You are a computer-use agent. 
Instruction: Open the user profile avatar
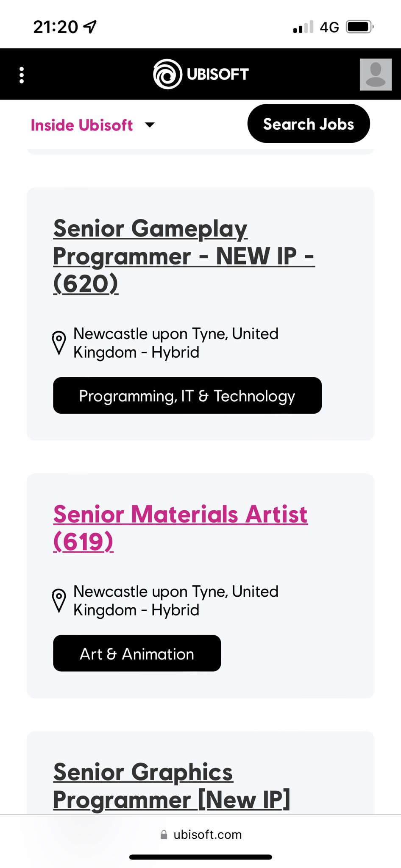coord(376,75)
